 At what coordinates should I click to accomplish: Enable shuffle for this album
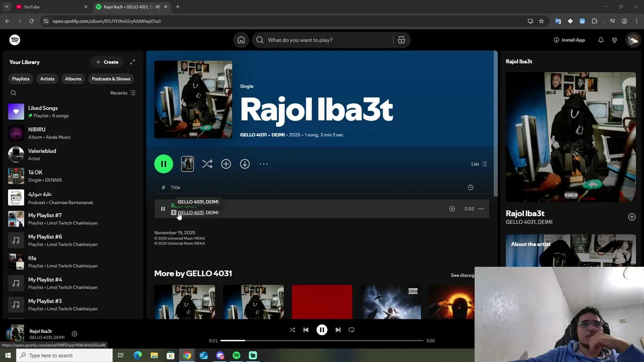[207, 164]
